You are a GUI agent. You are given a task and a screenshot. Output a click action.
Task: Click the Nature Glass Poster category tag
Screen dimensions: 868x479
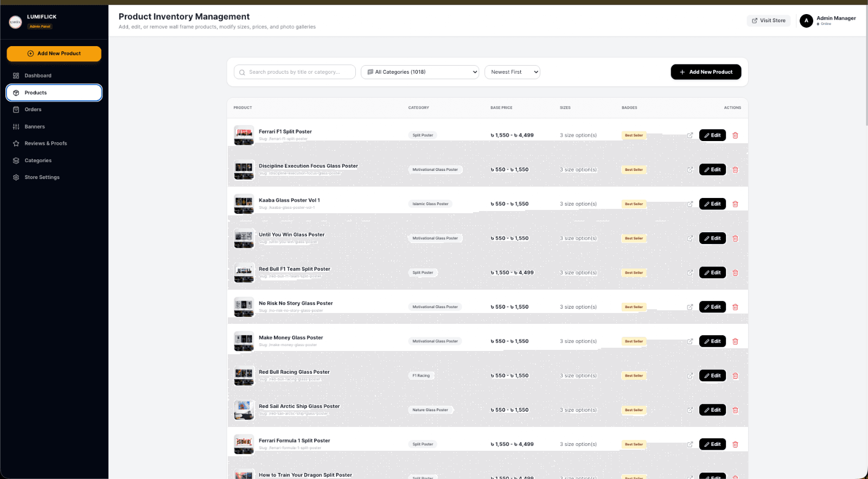pyautogui.click(x=430, y=410)
